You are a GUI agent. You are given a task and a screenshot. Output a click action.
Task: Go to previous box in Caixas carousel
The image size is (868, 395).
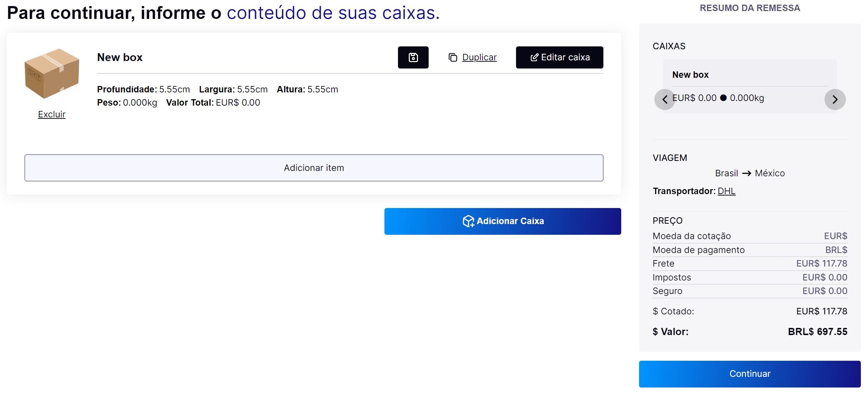(x=664, y=100)
